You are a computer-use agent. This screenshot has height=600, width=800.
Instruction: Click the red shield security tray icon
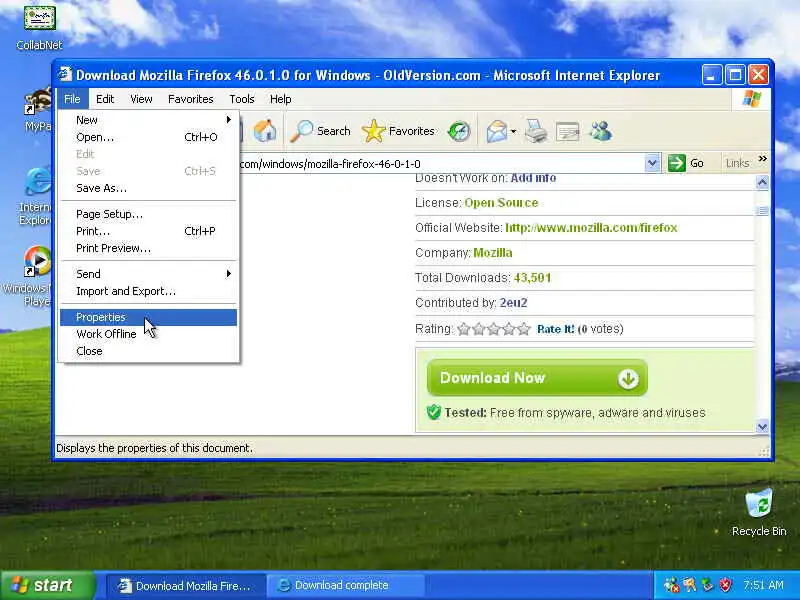point(725,585)
